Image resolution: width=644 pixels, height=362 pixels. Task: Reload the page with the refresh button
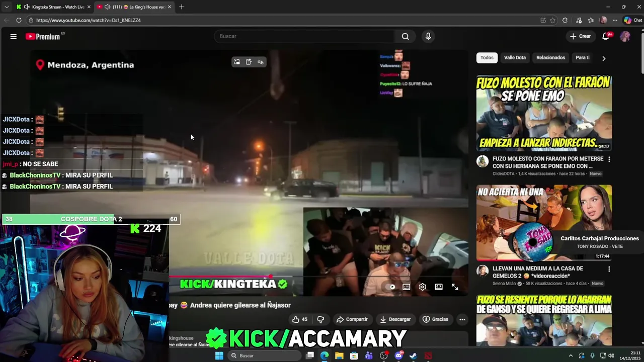coord(19,20)
